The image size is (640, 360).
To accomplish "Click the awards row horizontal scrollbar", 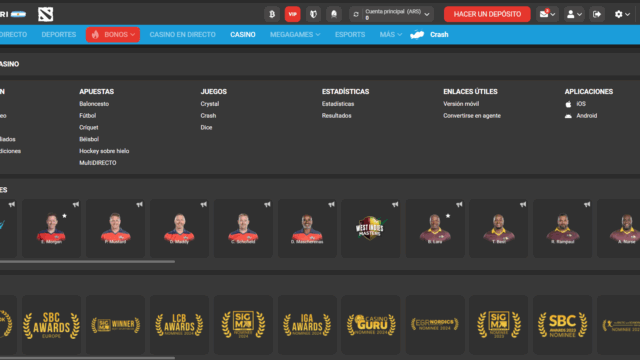I will pyautogui.click(x=87, y=358).
